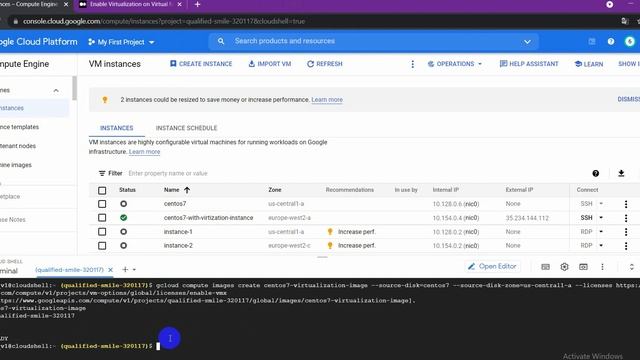Click the sidebar vertical scrollbar
This screenshot has height=360, width=640.
click(74, 88)
